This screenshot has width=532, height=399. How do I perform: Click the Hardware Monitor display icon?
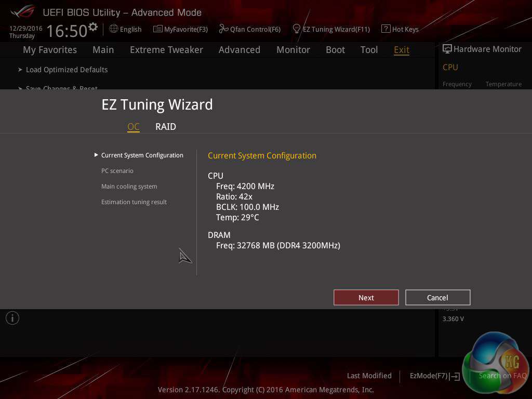447,49
